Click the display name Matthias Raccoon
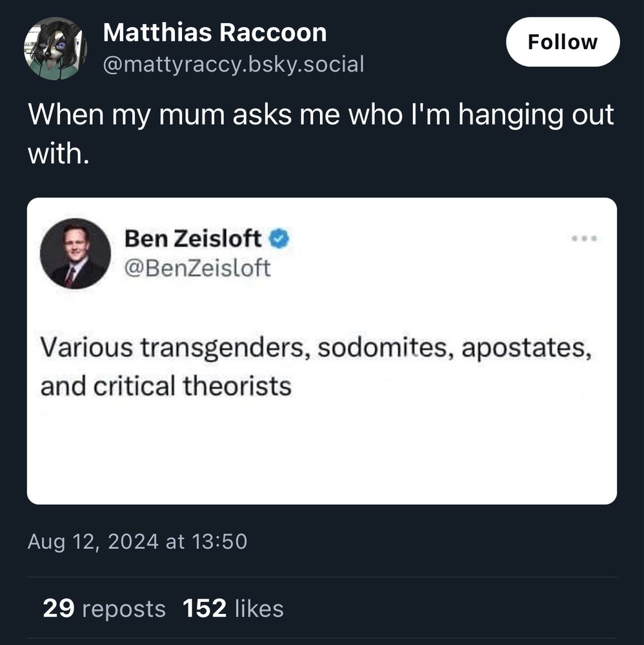The height and width of the screenshot is (645, 644). coord(214,32)
